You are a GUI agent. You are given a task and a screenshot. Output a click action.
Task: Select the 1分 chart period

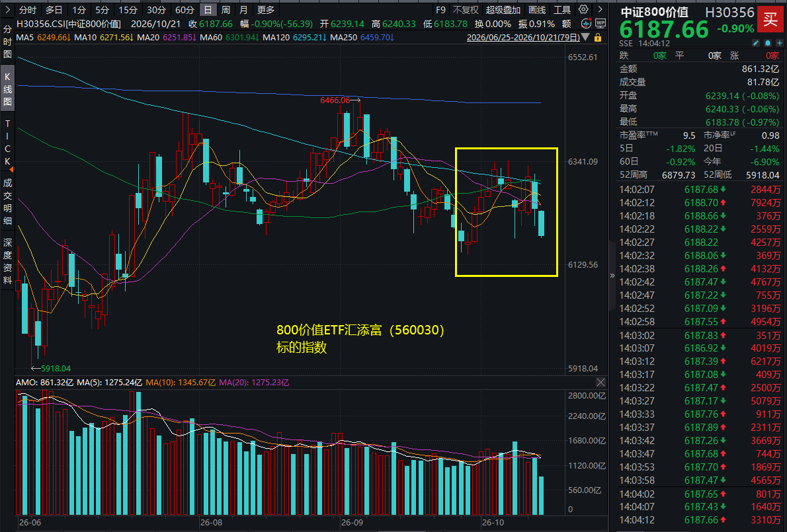pyautogui.click(x=79, y=10)
